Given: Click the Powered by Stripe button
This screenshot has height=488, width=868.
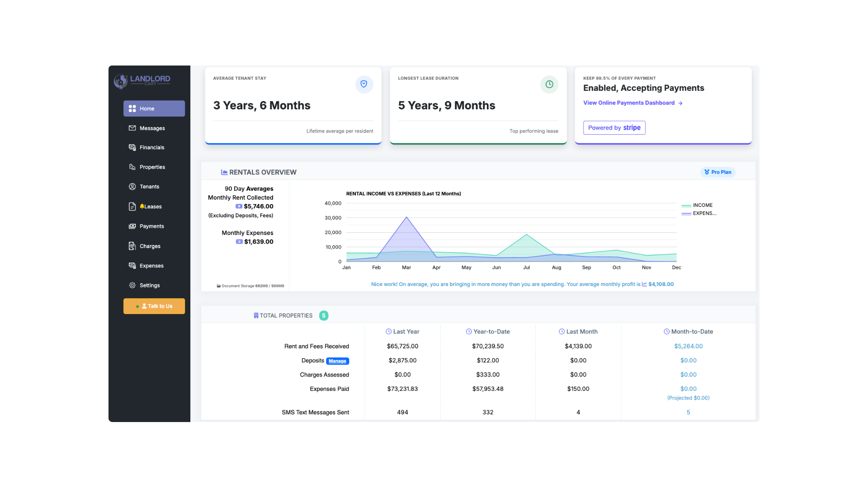Looking at the screenshot, I should [x=614, y=127].
